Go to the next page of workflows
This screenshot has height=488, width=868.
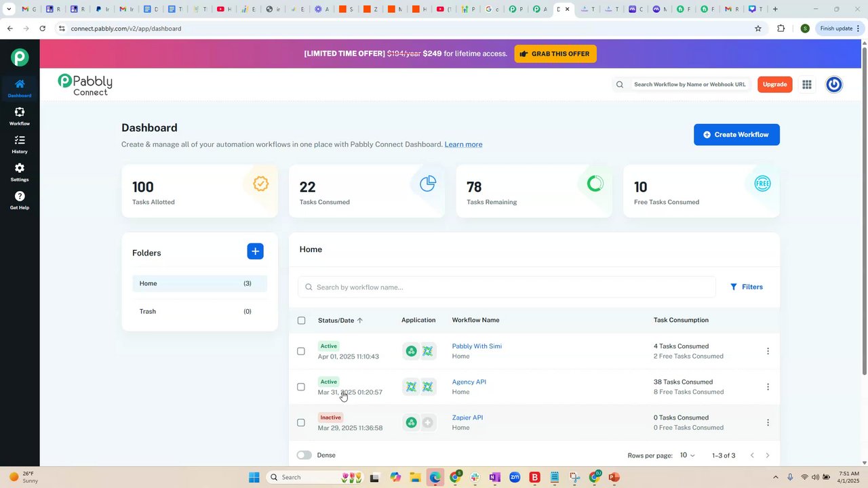768,455
